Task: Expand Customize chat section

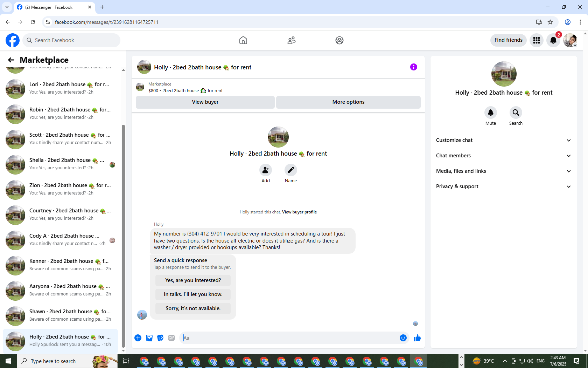Action: (504, 140)
